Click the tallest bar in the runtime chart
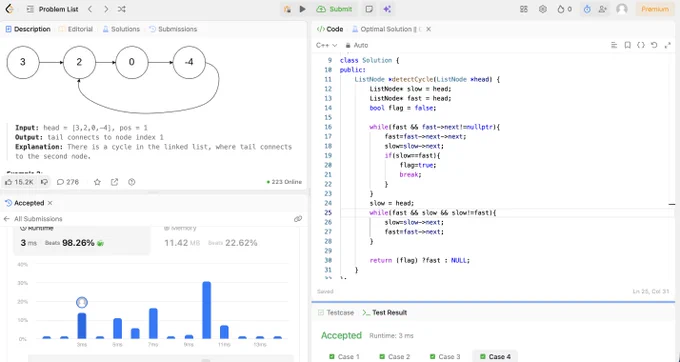Viewport: 680px width, 362px height. [x=207, y=310]
